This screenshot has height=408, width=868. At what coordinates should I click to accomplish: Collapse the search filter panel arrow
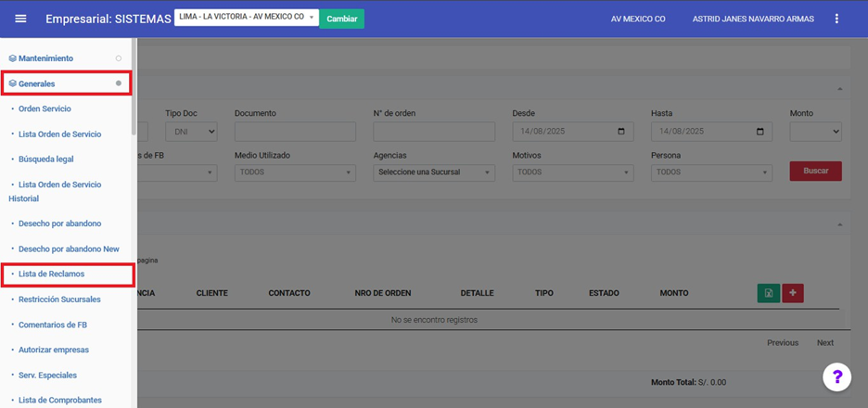pos(840,89)
